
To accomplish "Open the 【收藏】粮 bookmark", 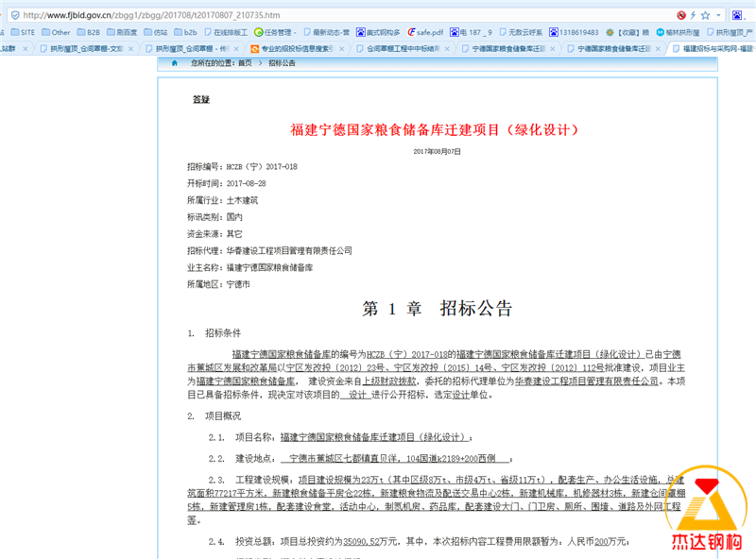I will [627, 32].
